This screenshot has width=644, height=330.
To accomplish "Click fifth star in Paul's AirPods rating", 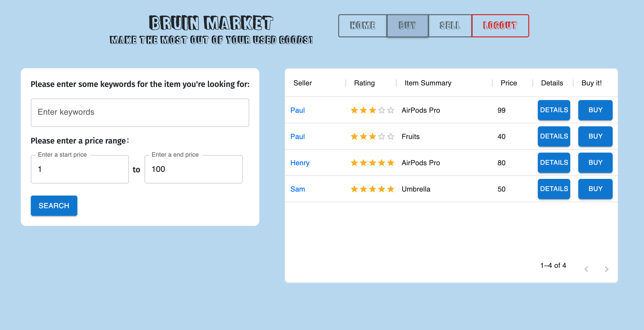I will click(x=391, y=110).
